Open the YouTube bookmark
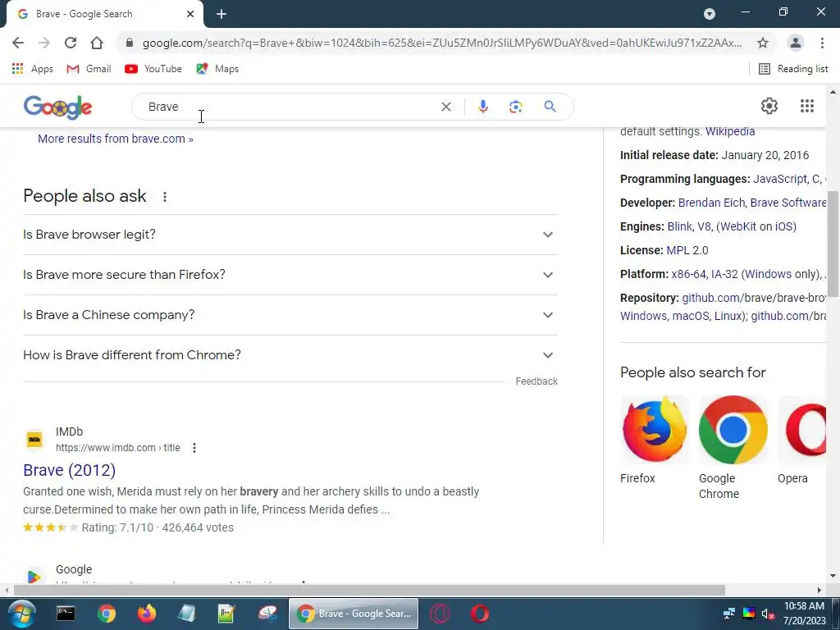Viewport: 840px width, 630px height. point(153,69)
